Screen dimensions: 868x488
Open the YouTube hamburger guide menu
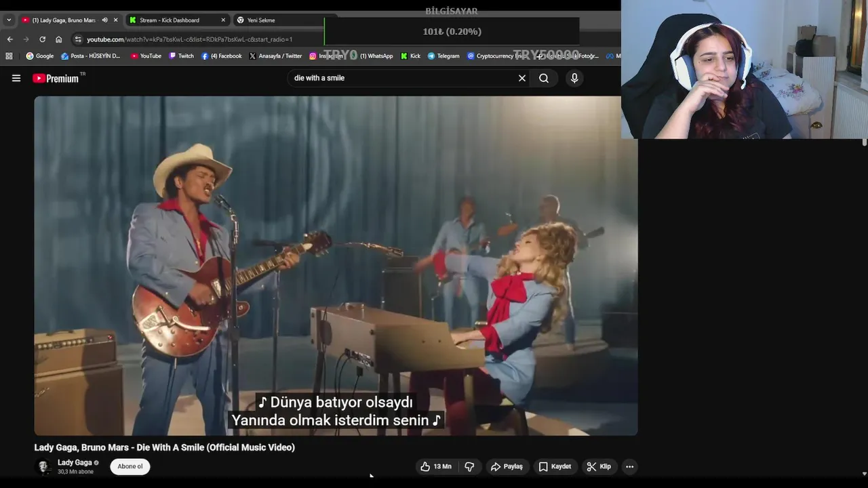[16, 78]
